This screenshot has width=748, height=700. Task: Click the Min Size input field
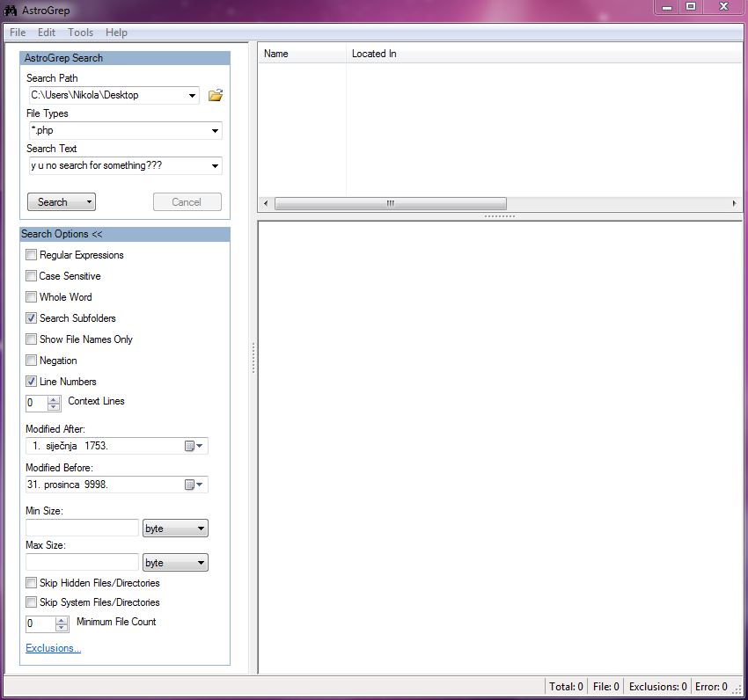82,528
